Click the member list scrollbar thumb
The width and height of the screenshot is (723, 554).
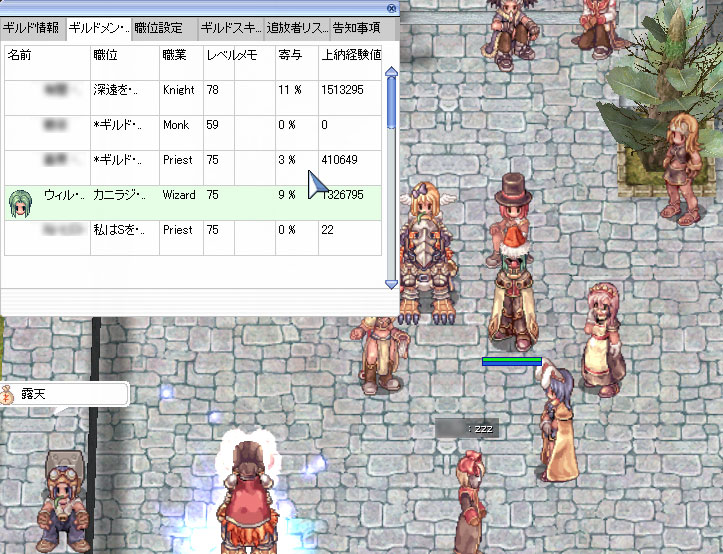(x=391, y=102)
